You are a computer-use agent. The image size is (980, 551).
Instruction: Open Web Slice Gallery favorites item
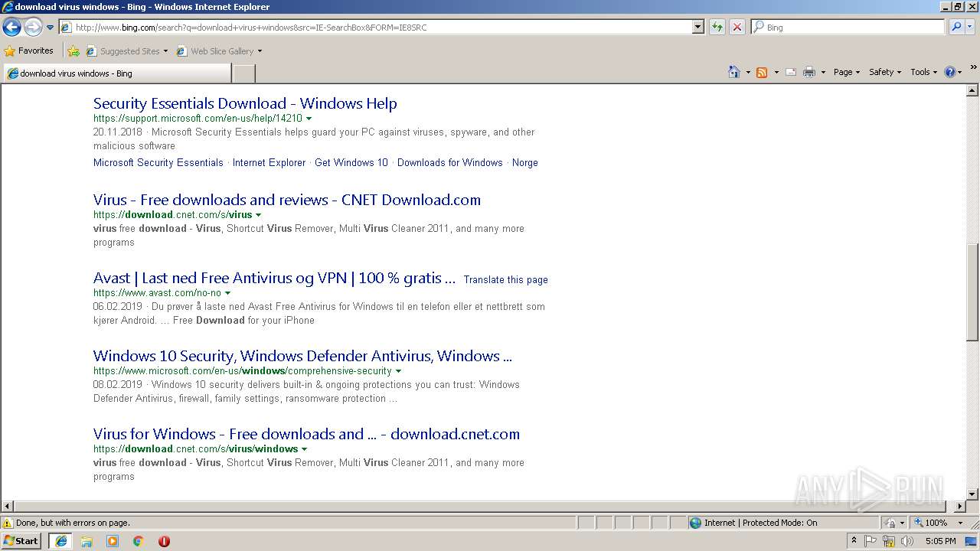coord(219,51)
